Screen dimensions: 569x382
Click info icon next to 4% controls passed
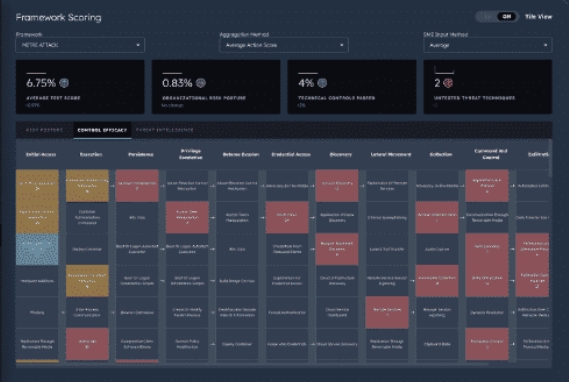(322, 83)
